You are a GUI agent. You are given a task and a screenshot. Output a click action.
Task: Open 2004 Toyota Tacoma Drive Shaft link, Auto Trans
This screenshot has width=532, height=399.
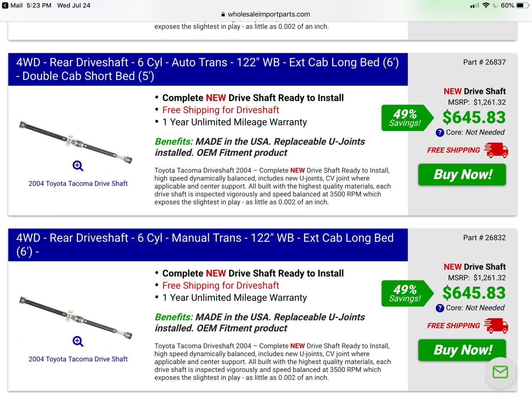click(x=78, y=183)
